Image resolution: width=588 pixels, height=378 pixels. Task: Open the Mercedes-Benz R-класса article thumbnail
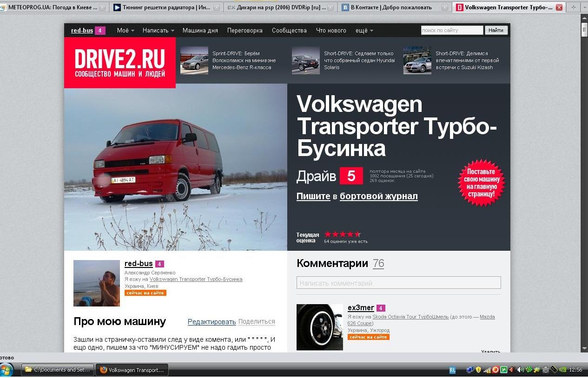click(194, 60)
